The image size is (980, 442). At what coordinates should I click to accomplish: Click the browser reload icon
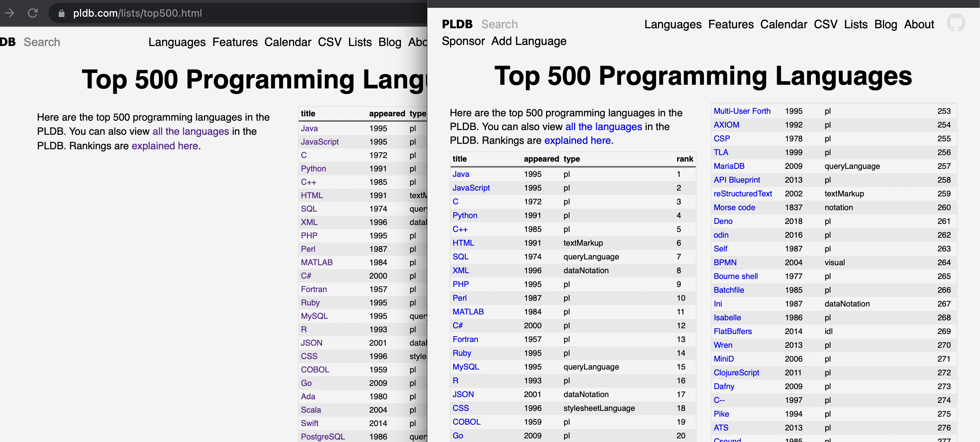pos(33,13)
